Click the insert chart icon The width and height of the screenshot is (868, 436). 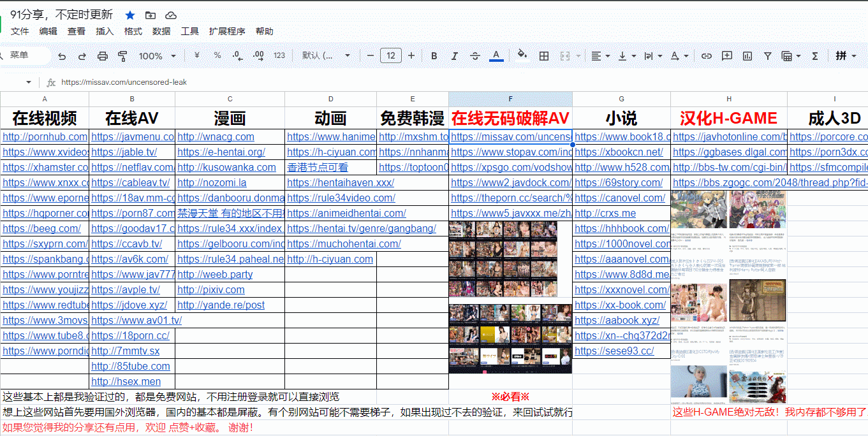(x=747, y=56)
